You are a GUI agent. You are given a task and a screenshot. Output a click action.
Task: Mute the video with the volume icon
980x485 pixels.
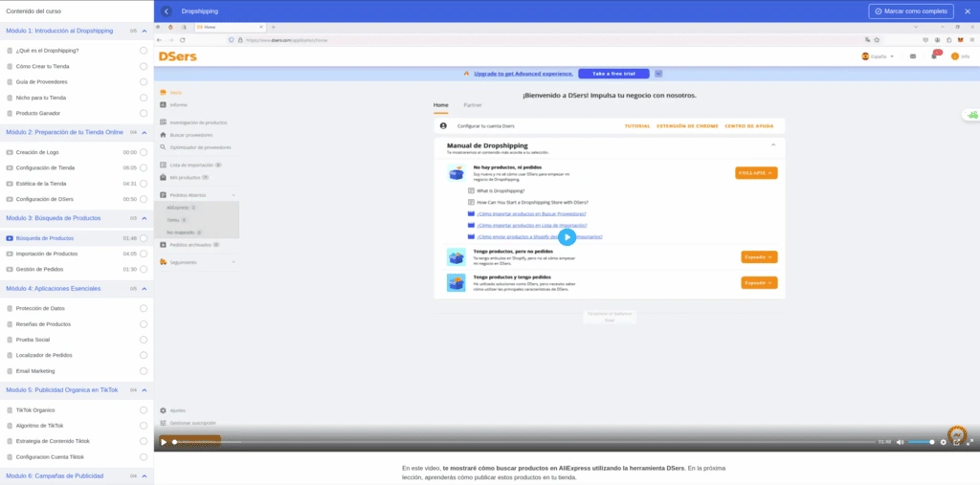point(901,442)
